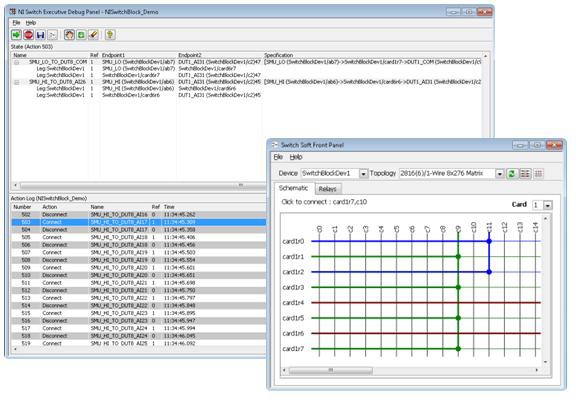576x398 pixels.
Task: Click the c0 column label in schematic
Action: tap(319, 229)
